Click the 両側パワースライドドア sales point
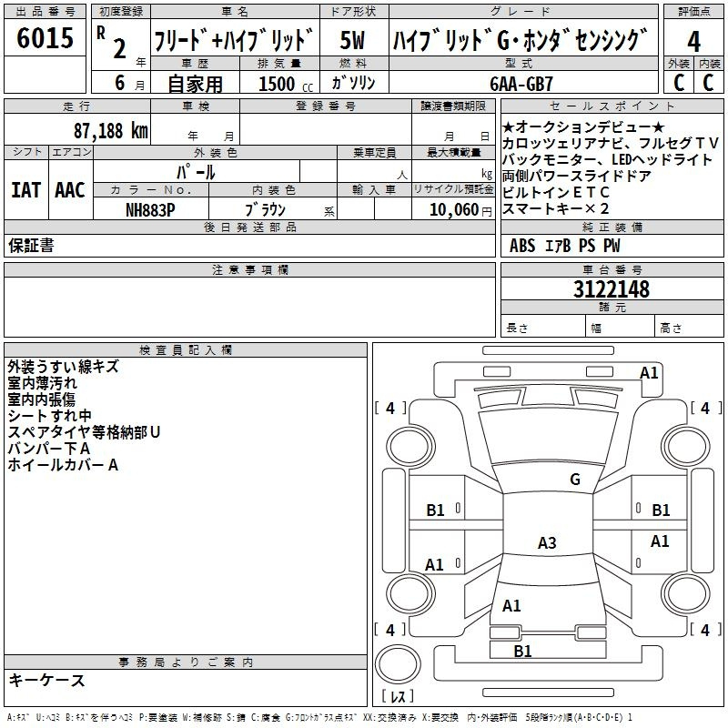The width and height of the screenshot is (728, 728). 577,176
